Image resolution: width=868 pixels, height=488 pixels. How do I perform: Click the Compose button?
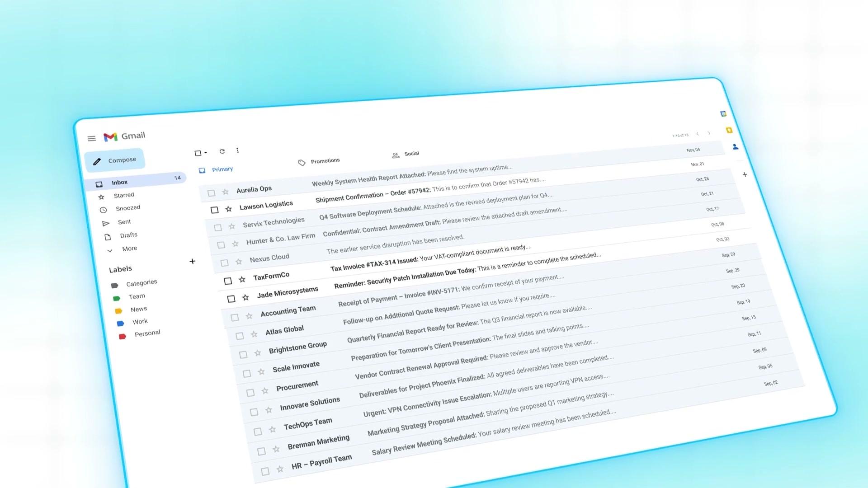click(114, 160)
